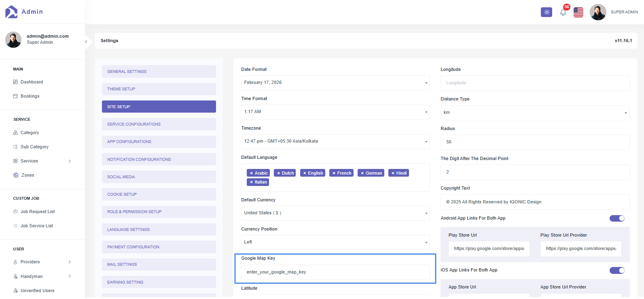This screenshot has width=644, height=299.
Task: Click the notification bell icon
Action: [563, 12]
